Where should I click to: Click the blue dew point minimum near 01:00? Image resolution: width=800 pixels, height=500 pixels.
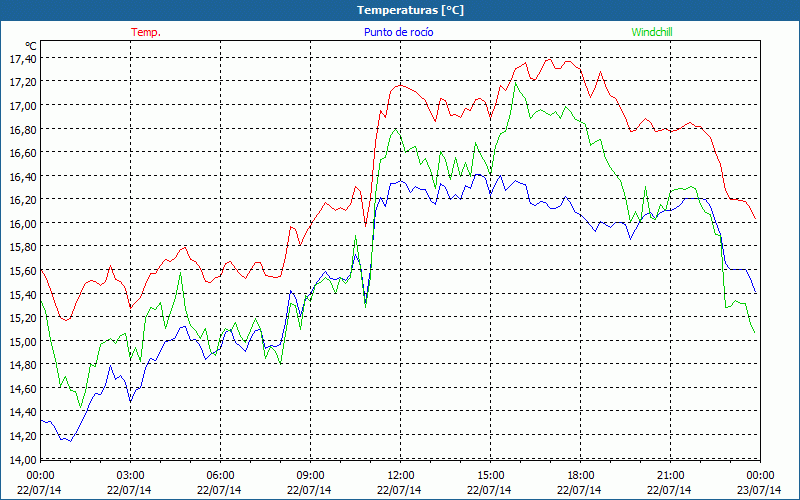click(x=71, y=441)
